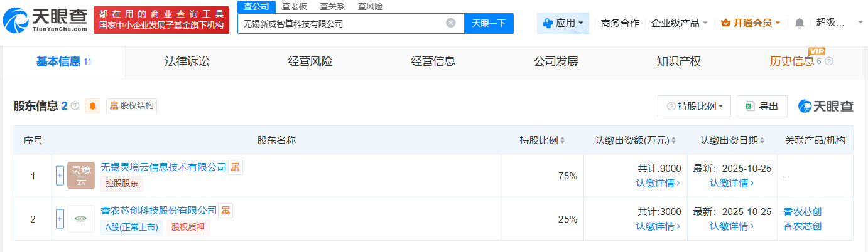Sort by 认缴出资日期 column header

(732, 140)
